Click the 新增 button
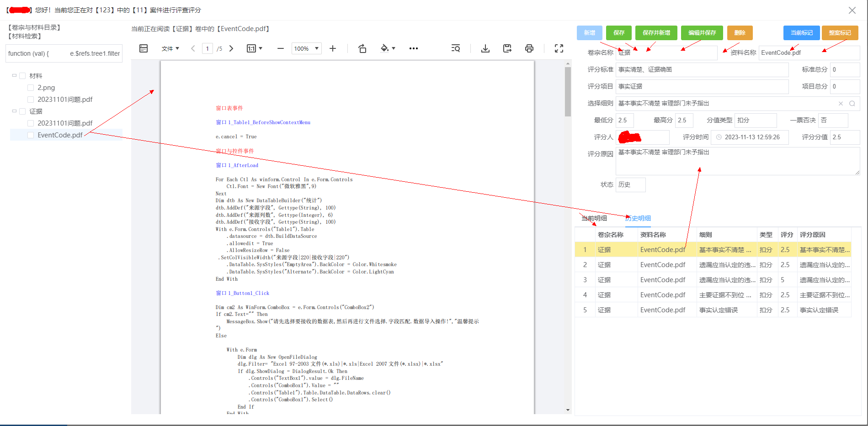This screenshot has width=868, height=426. 590,33
